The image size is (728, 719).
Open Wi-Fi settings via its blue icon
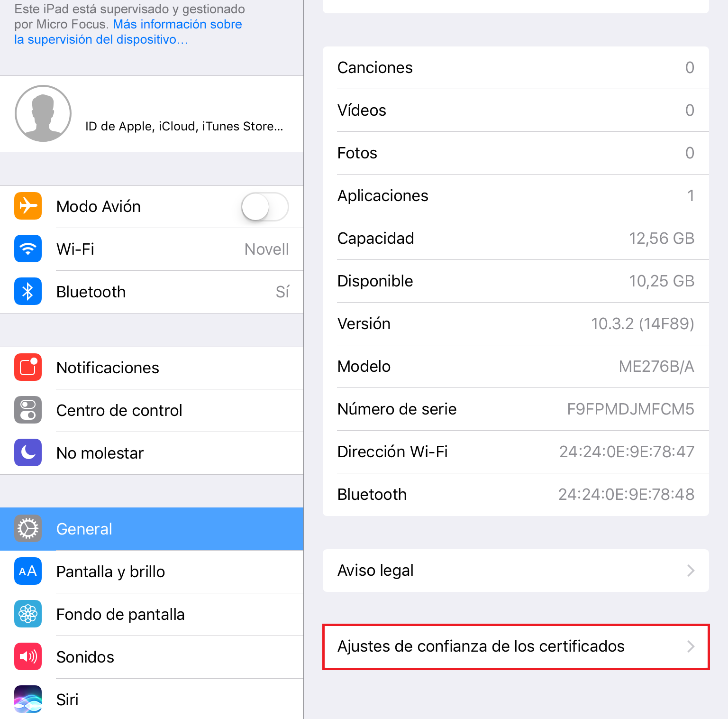28,249
